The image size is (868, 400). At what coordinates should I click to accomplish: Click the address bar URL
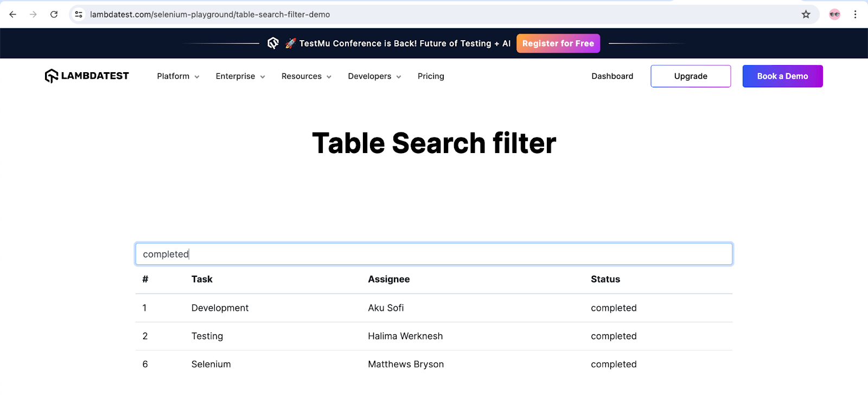pyautogui.click(x=210, y=15)
